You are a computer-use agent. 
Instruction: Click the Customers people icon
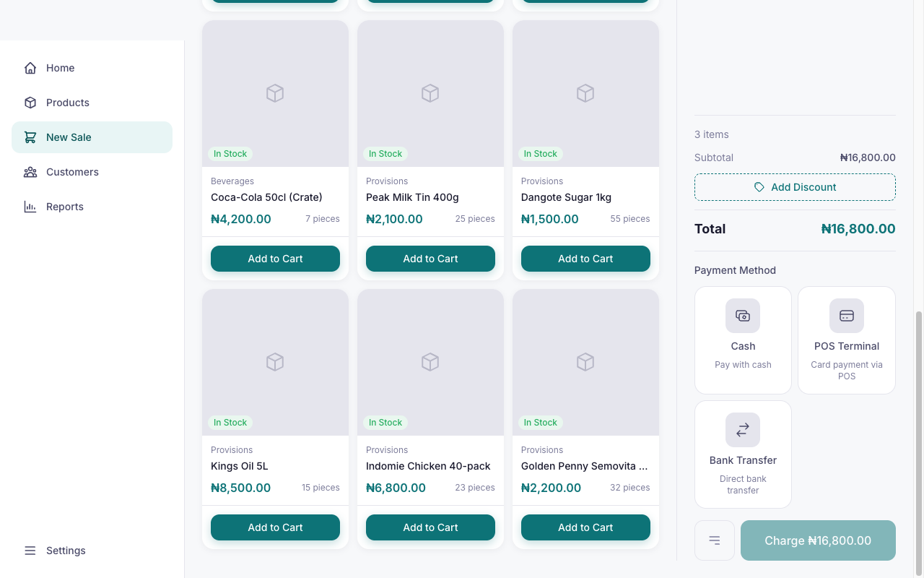(30, 172)
